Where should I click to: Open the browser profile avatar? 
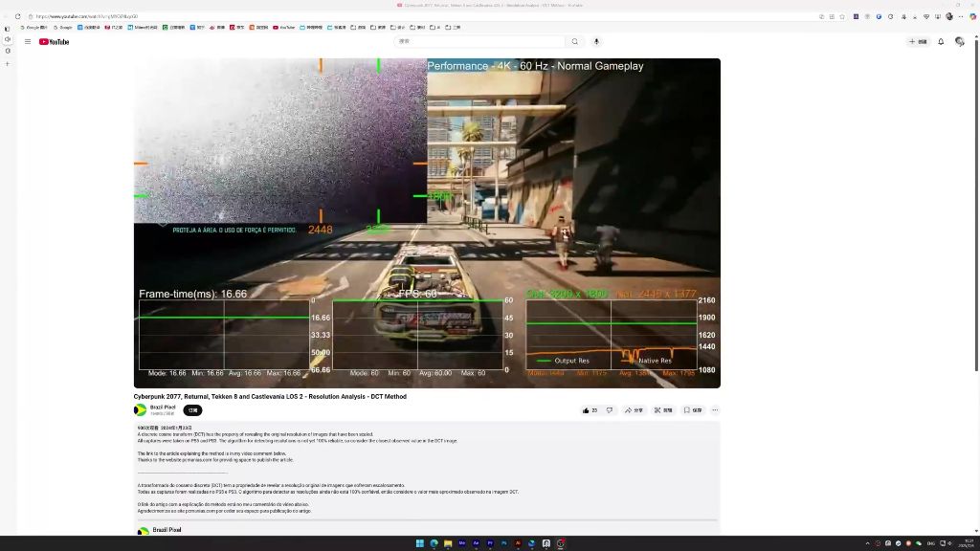949,16
